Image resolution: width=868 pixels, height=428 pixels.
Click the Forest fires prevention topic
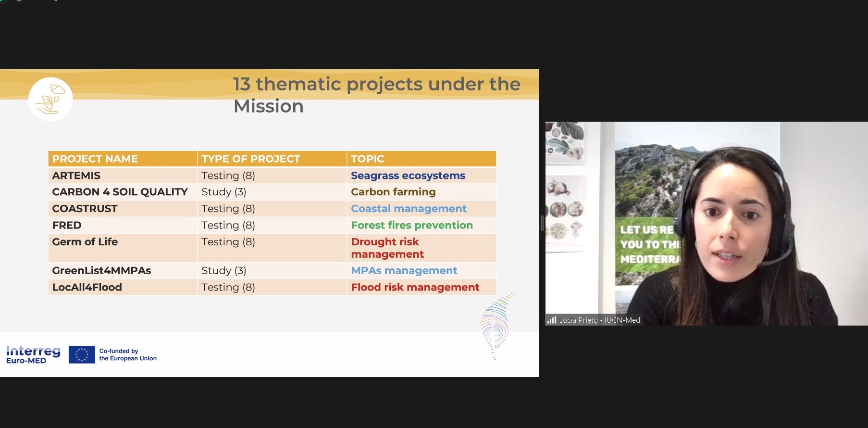tap(411, 225)
